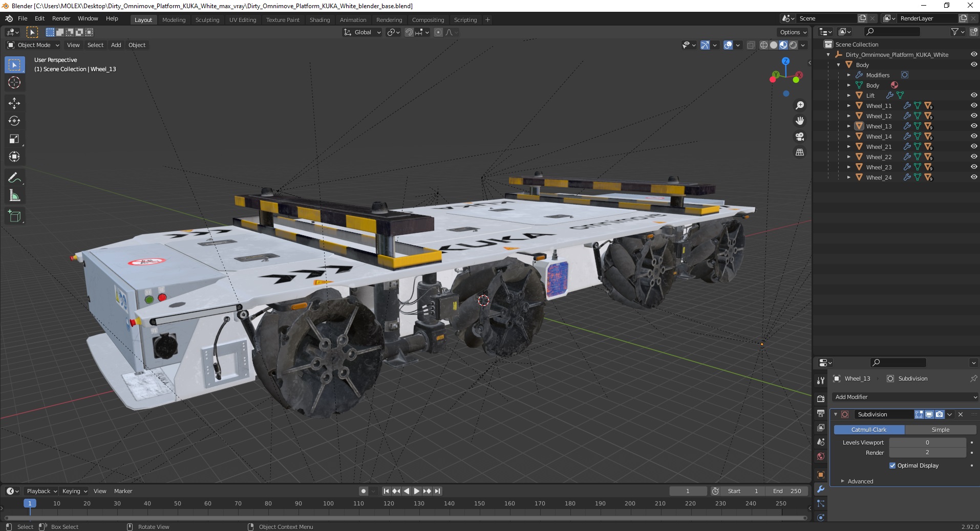Activate the Transform tool
Image resolution: width=980 pixels, height=531 pixels.
tap(14, 157)
